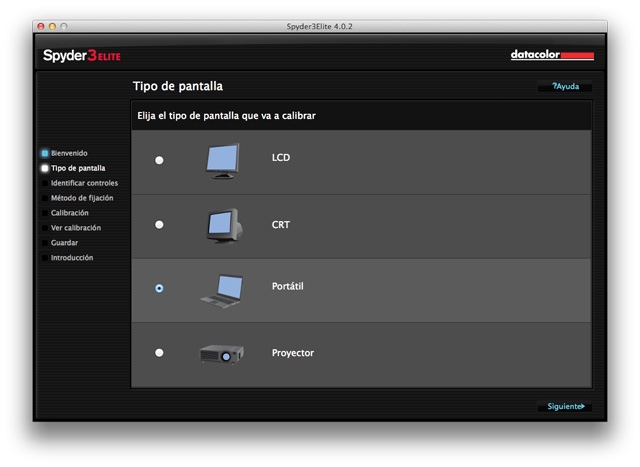Select the Portátil radio button
640x467 pixels.
point(159,288)
